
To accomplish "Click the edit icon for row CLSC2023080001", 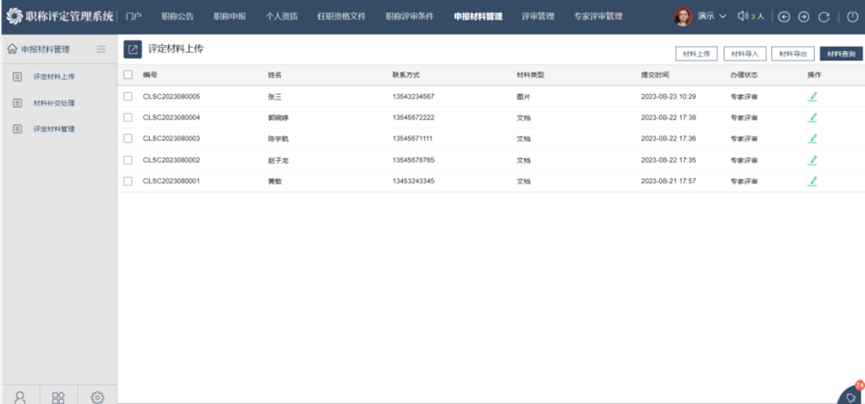I will [813, 181].
